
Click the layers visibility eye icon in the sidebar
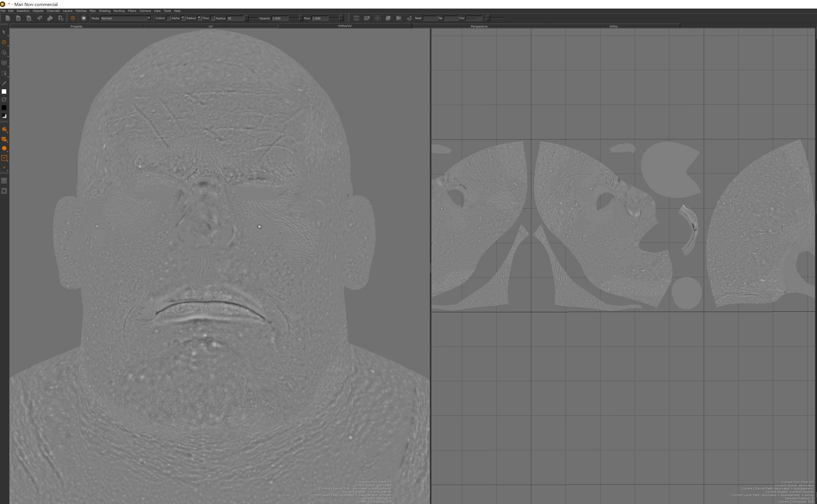pyautogui.click(x=4, y=139)
